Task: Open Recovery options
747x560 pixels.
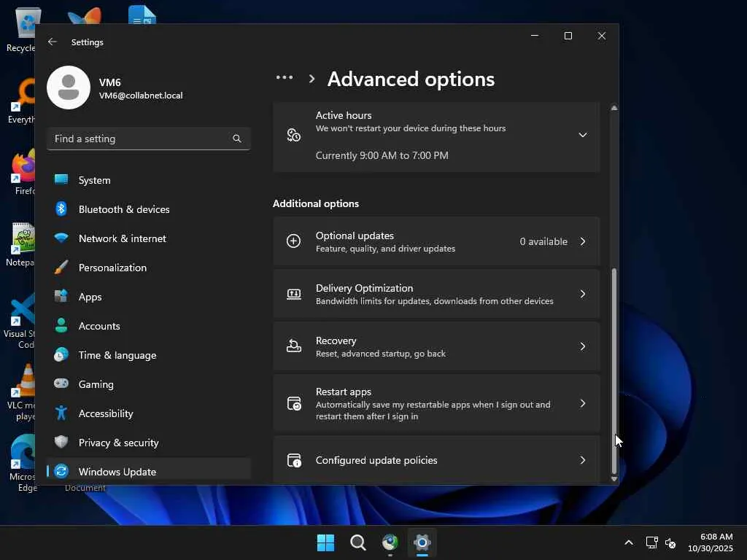Action: tap(436, 346)
